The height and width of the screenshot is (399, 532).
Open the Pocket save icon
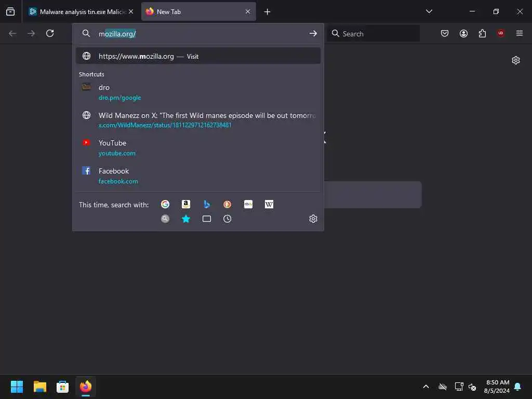445,33
